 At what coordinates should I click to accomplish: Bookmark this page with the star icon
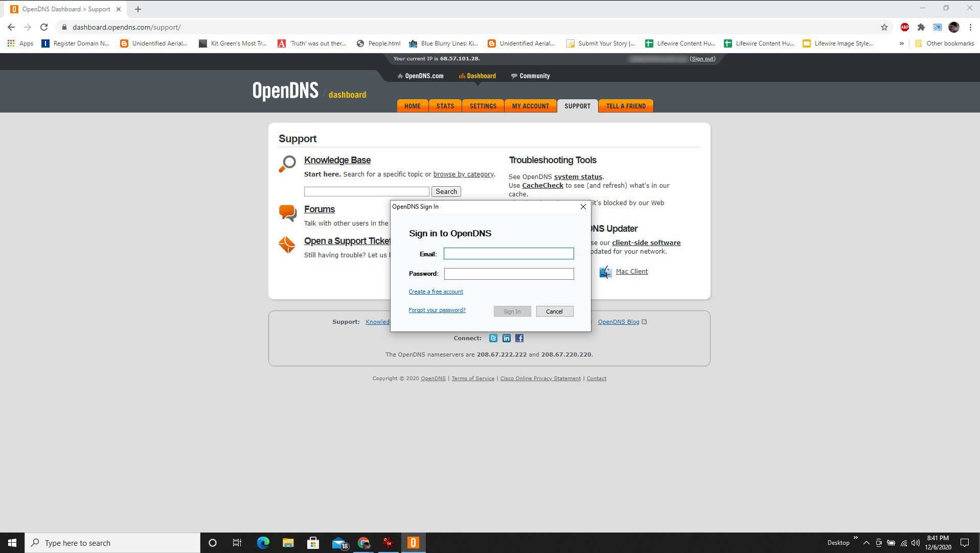[884, 27]
